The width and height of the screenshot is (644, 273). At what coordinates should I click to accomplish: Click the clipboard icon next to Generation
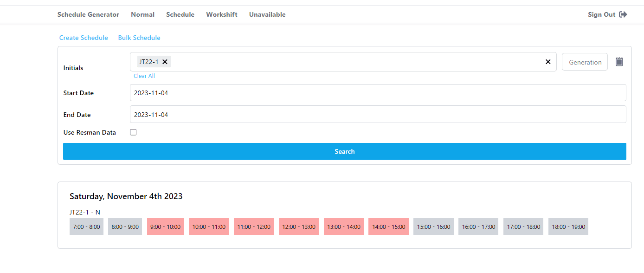(619, 62)
